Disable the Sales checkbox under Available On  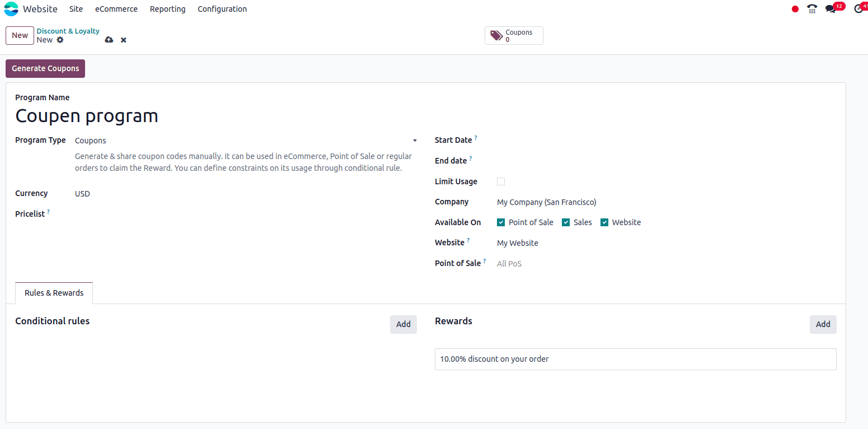pos(566,222)
